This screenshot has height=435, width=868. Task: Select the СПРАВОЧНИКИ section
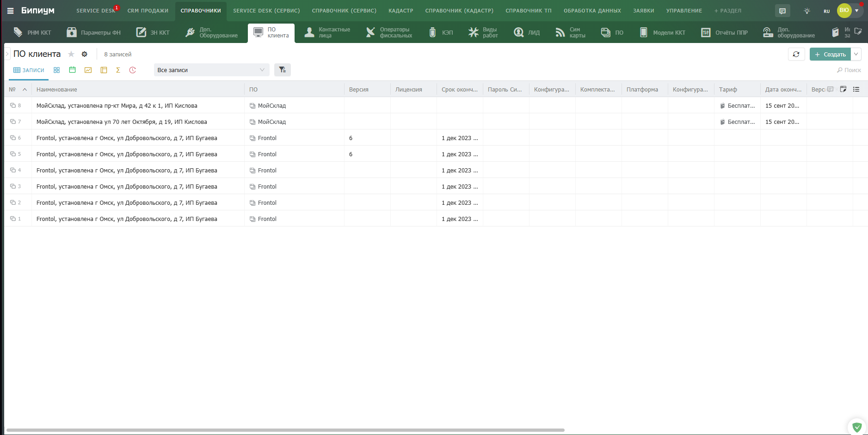[x=201, y=11]
